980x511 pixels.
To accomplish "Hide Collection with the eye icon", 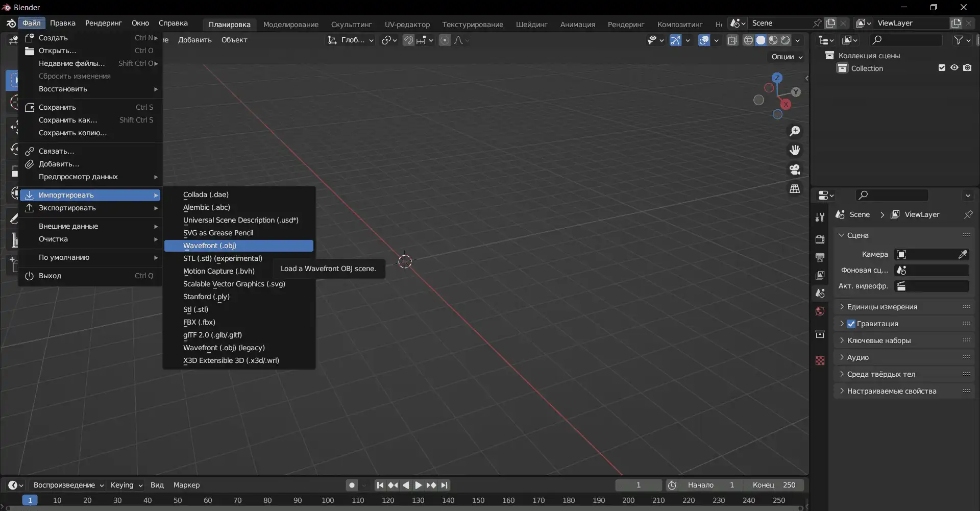I will tap(954, 68).
